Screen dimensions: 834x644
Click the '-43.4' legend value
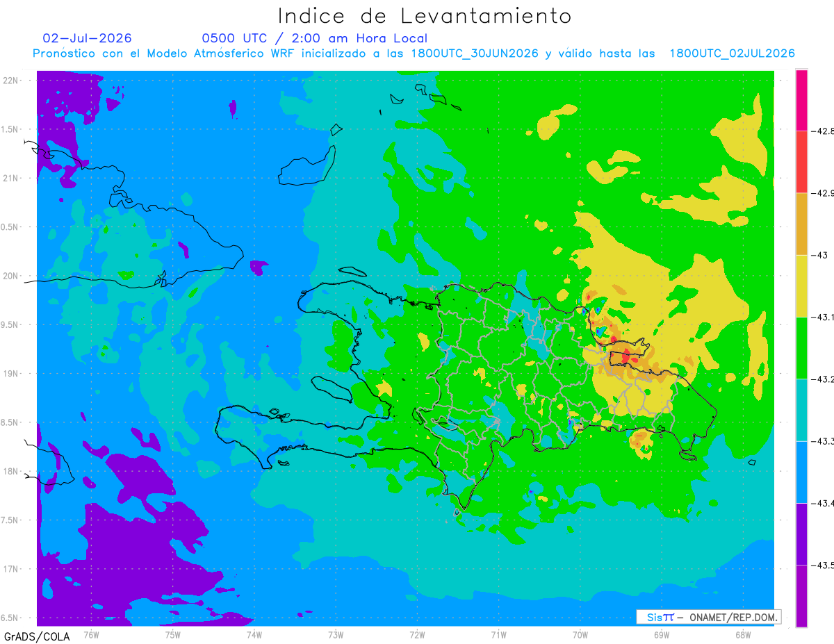tap(823, 503)
